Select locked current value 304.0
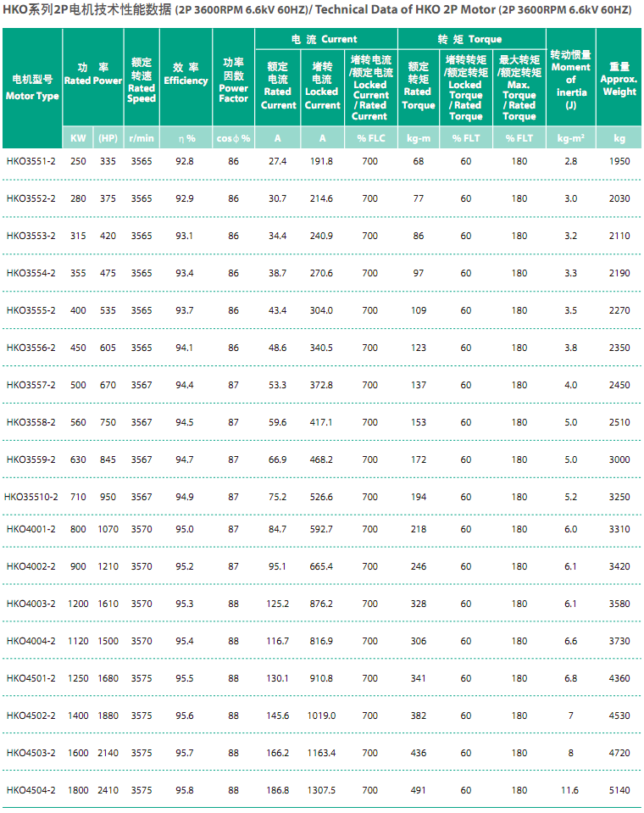Viewport: 644px width, 813px height. click(322, 310)
